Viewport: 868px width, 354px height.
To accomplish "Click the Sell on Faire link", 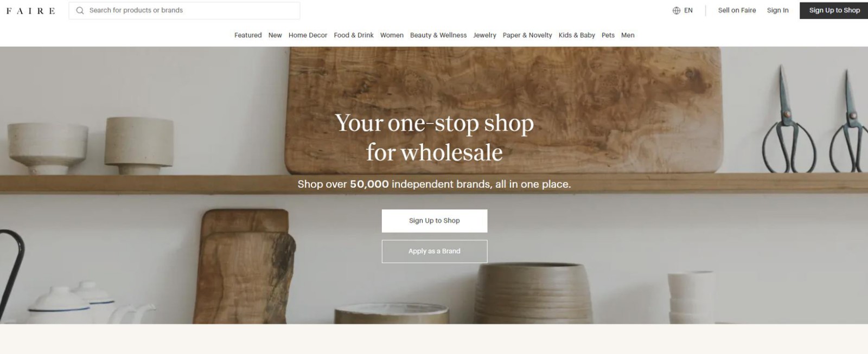I will click(737, 10).
